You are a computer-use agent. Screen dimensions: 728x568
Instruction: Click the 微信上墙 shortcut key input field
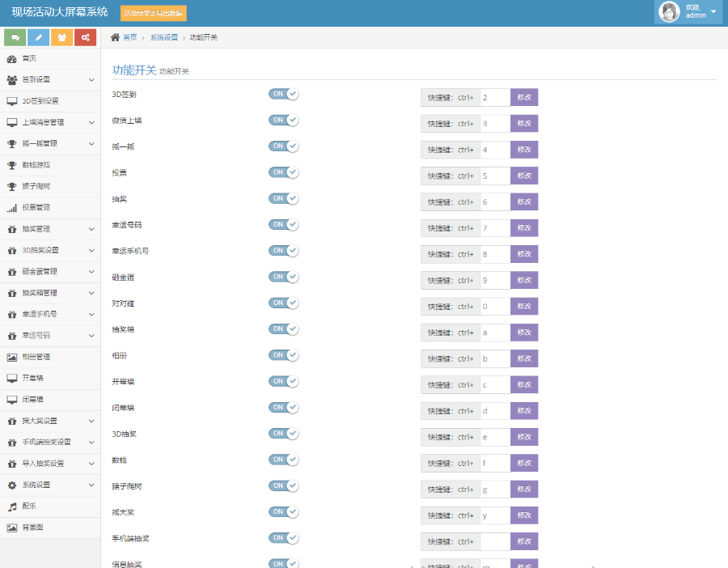(x=494, y=124)
